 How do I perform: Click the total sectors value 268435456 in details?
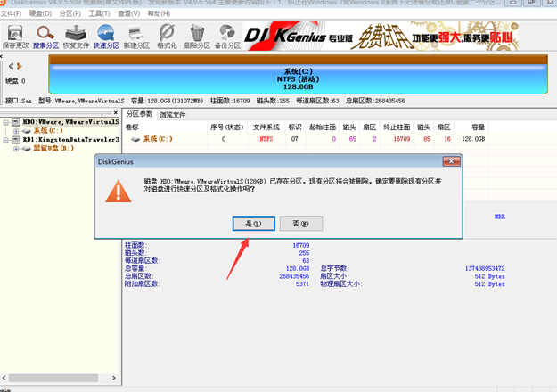coord(294,276)
